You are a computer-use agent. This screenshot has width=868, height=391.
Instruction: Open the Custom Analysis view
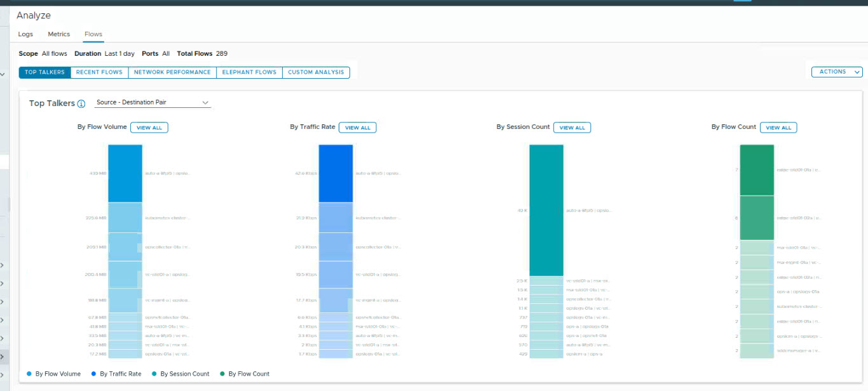click(316, 72)
